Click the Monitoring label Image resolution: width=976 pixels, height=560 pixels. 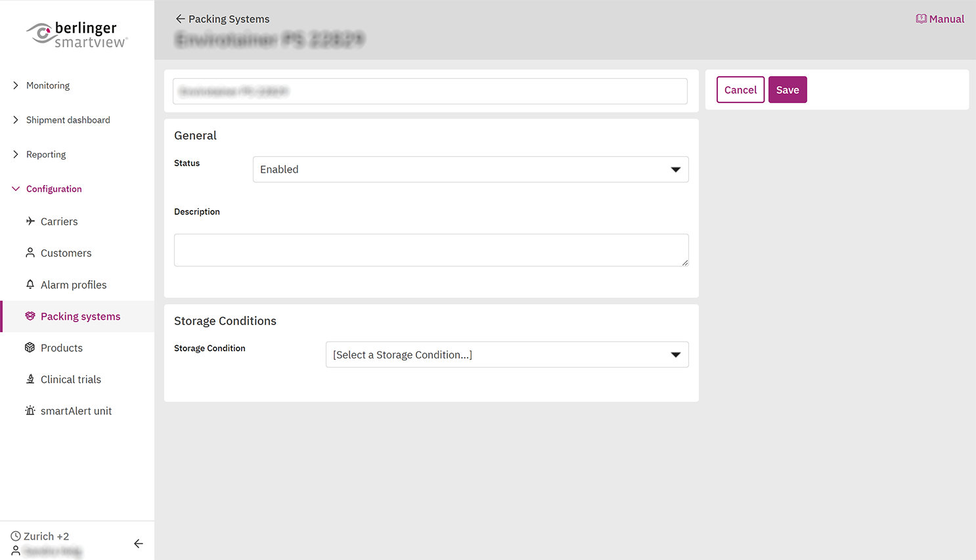[48, 85]
